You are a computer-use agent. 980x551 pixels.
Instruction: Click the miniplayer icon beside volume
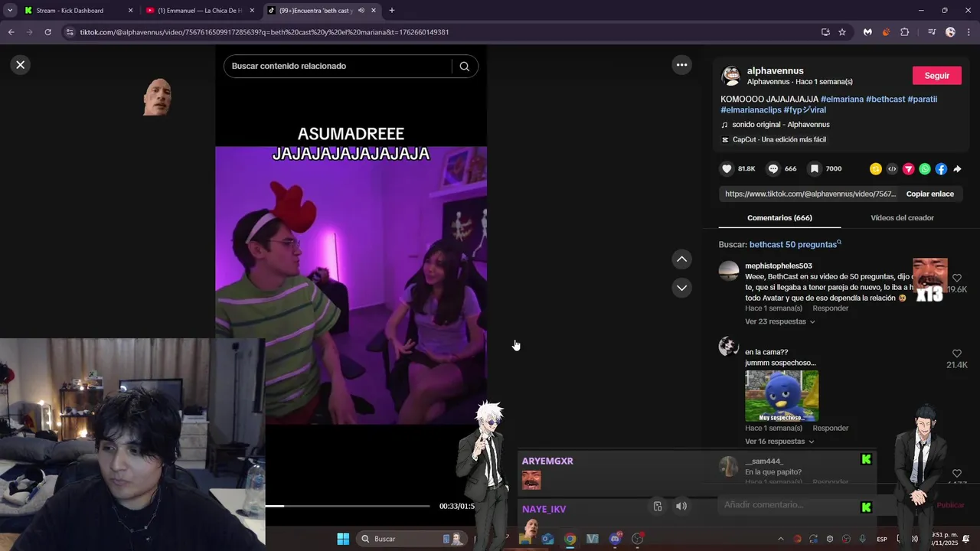[x=658, y=506]
